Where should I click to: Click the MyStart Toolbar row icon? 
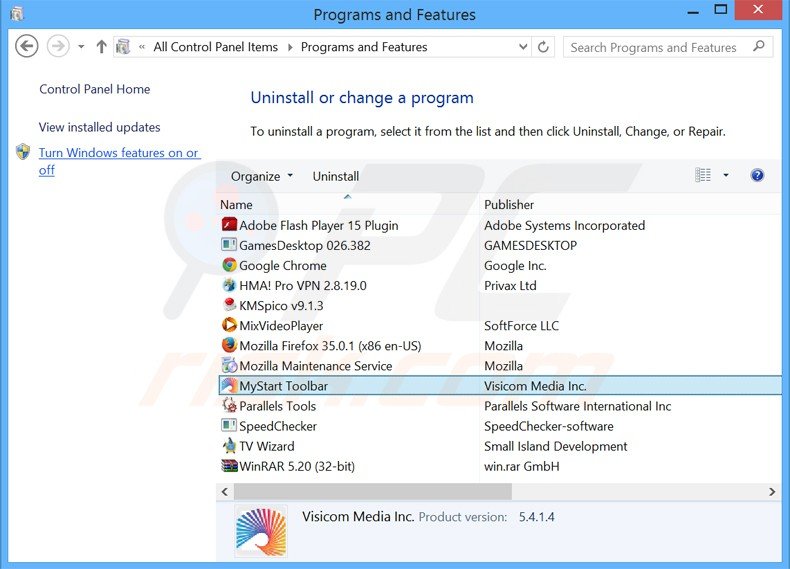229,386
